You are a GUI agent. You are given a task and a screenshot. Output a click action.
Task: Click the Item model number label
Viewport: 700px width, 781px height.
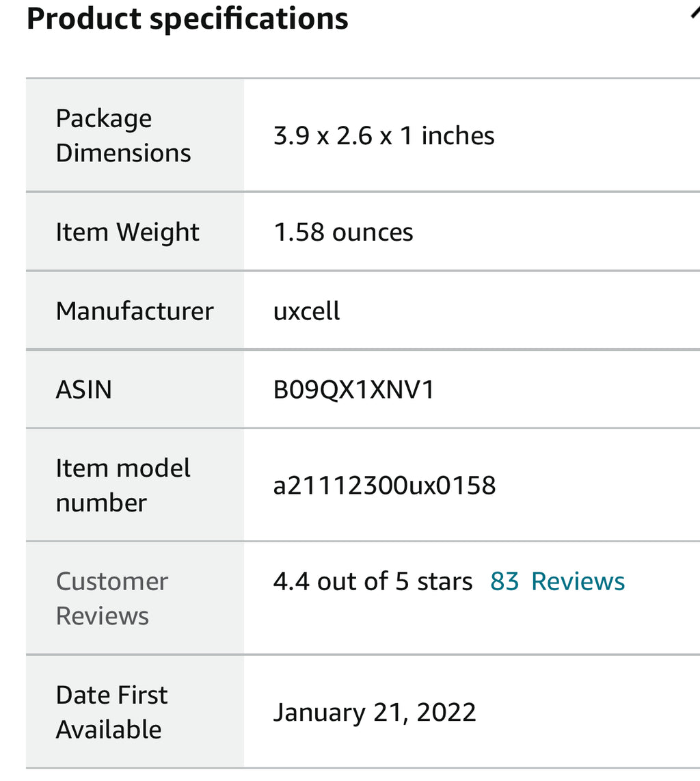point(122,485)
